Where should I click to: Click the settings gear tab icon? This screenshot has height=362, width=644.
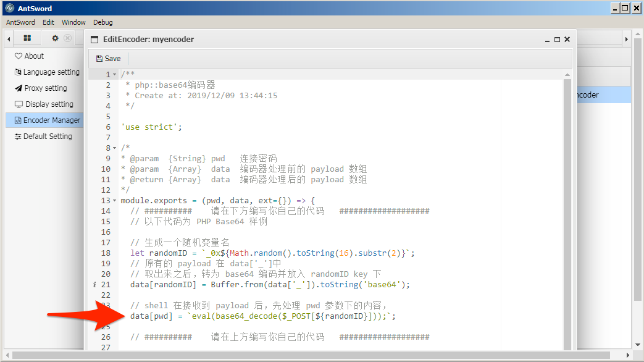[x=55, y=38]
